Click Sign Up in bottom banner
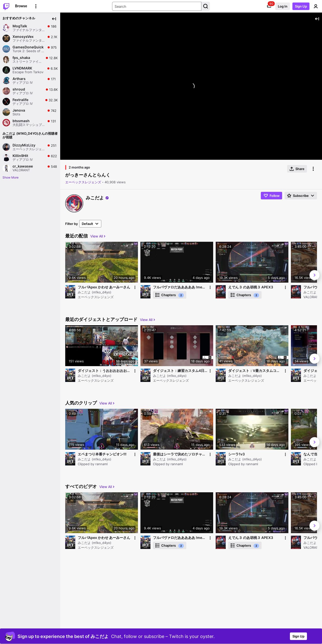 coord(298,636)
